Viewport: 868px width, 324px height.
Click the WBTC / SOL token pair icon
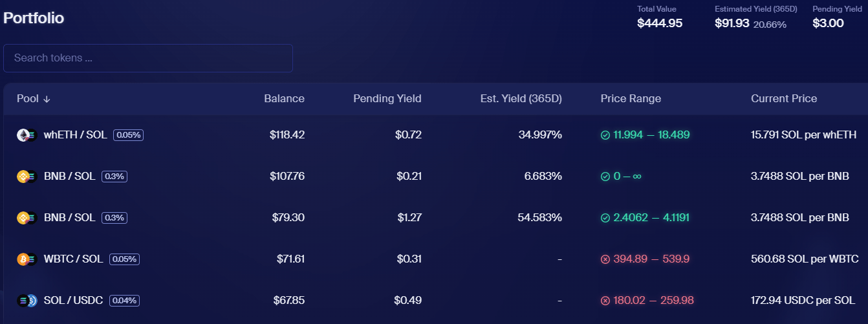27,259
